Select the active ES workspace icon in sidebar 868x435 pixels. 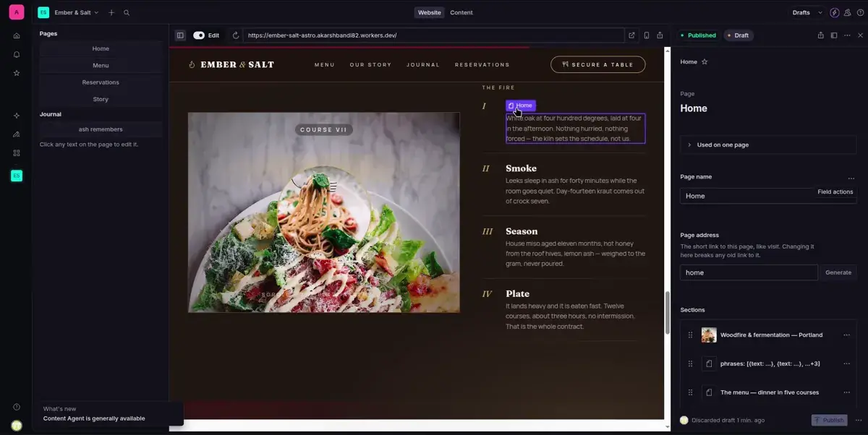pyautogui.click(x=17, y=176)
